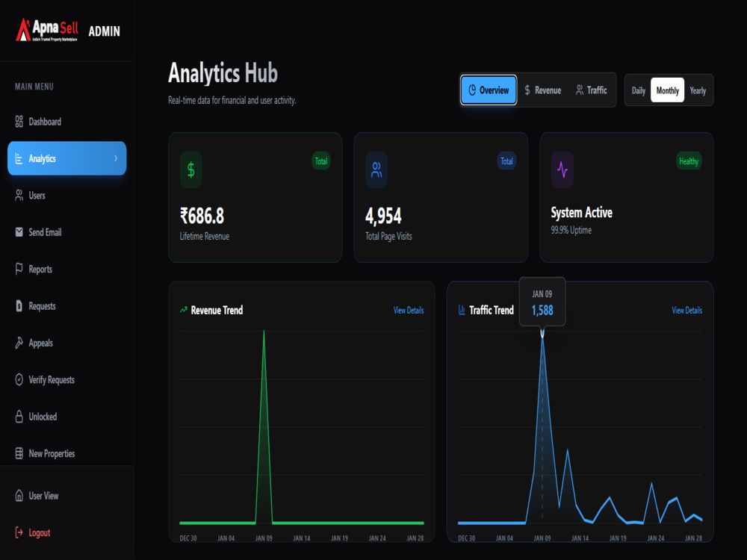Click the Send Email envelope icon
The height and width of the screenshot is (560, 747).
coord(19,232)
